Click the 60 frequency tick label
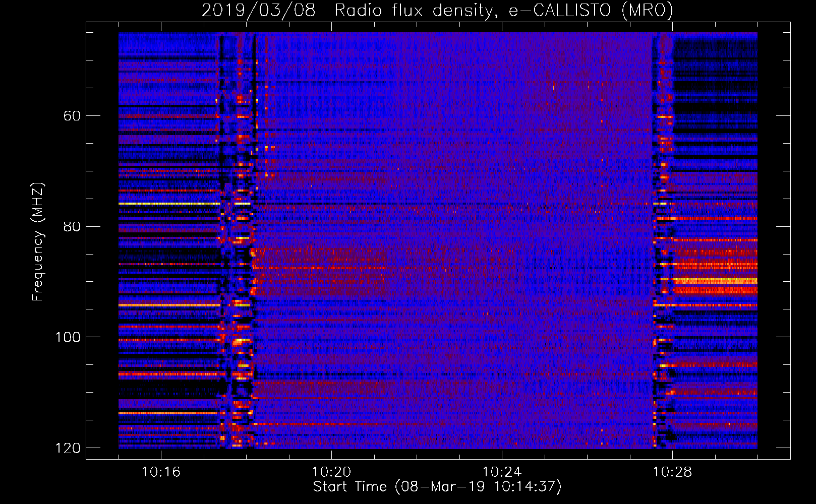Viewport: 816px width, 504px height. (x=72, y=116)
